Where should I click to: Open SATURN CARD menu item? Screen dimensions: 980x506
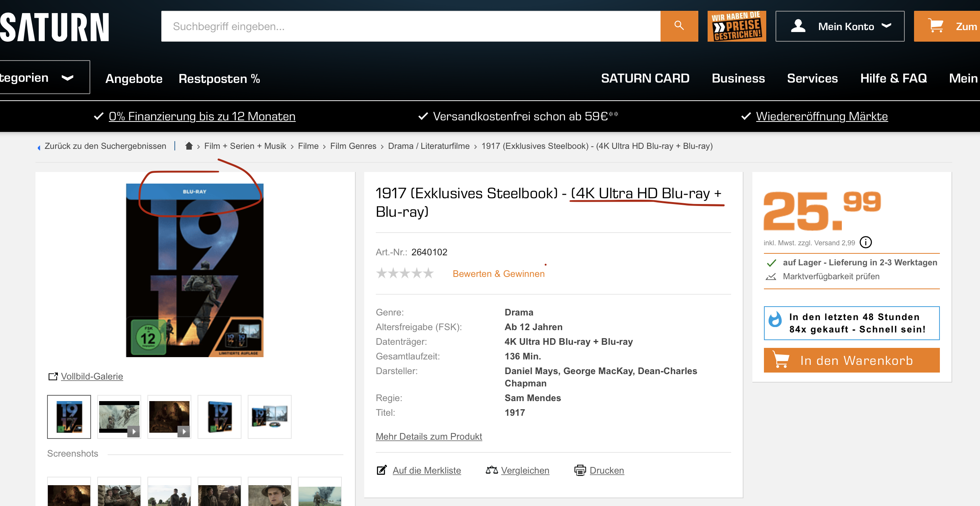click(x=645, y=78)
